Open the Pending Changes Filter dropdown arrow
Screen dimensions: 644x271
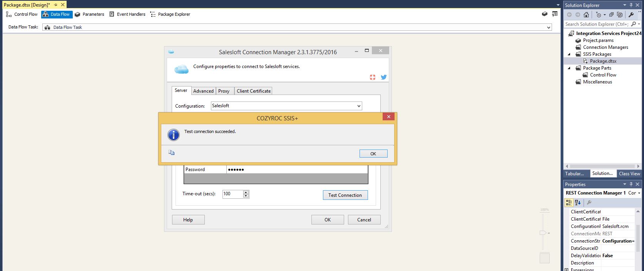click(x=604, y=15)
